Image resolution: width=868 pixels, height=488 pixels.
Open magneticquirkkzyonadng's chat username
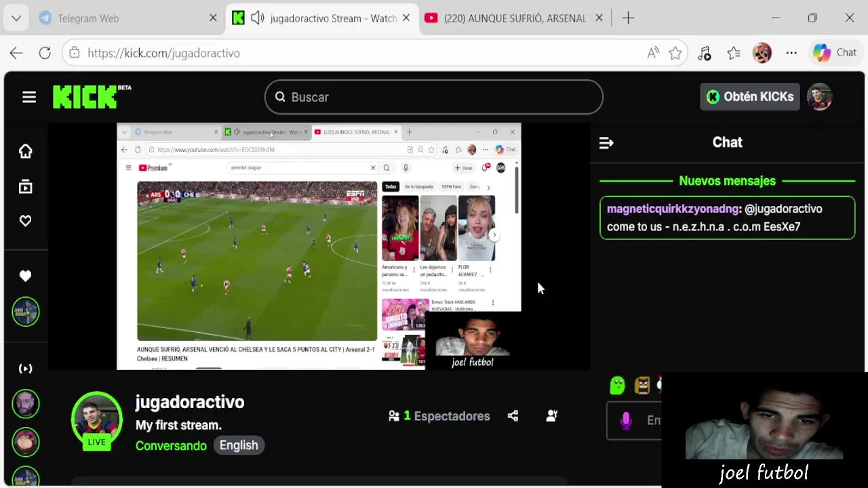point(673,209)
